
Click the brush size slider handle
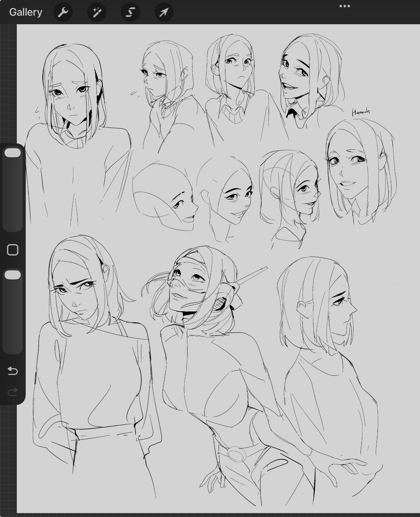pos(13,153)
